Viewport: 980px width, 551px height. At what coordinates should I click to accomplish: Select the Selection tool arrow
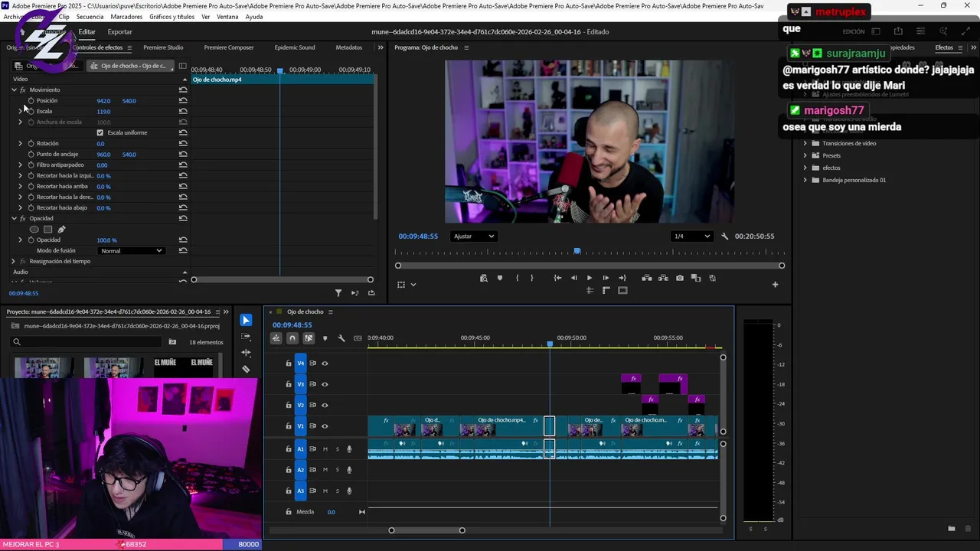click(246, 320)
